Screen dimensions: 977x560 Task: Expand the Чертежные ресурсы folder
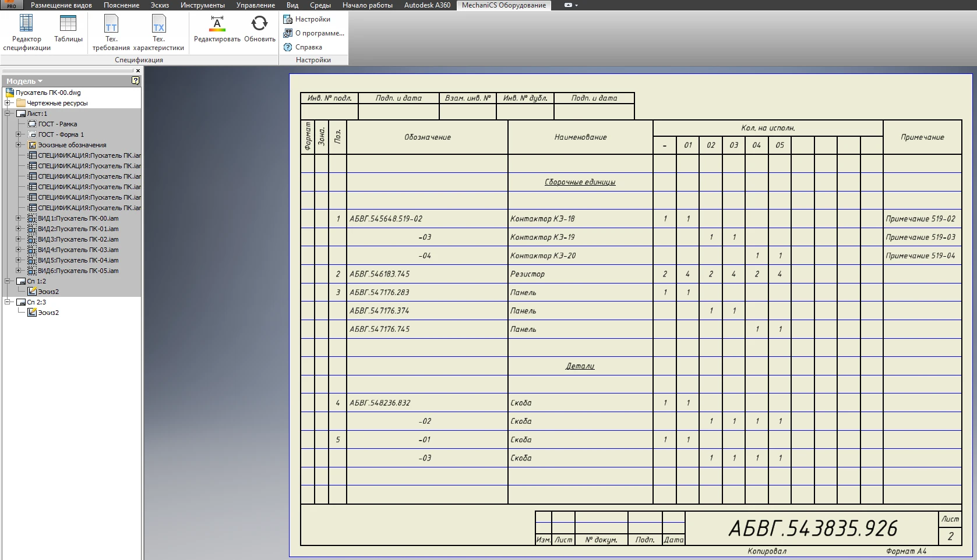8,103
